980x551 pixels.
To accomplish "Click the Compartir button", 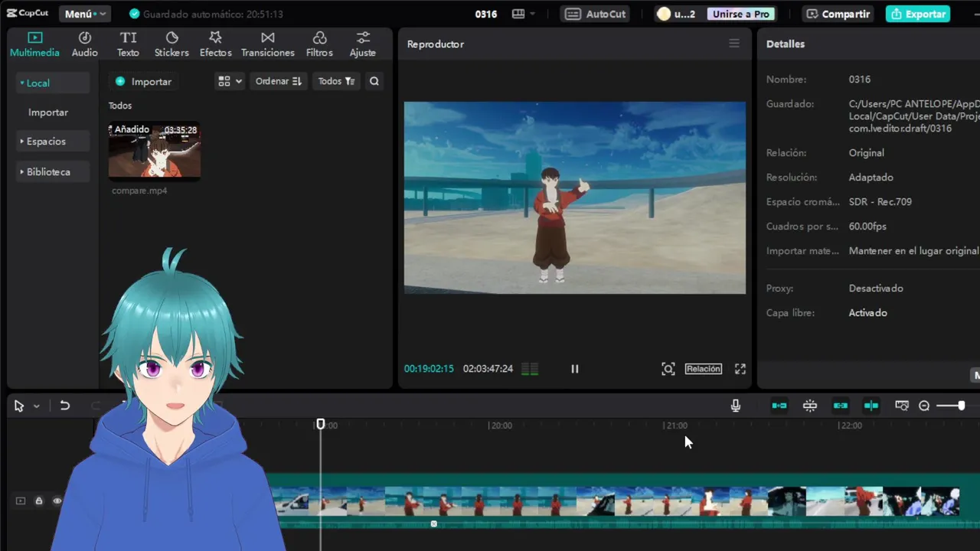I will pyautogui.click(x=838, y=14).
